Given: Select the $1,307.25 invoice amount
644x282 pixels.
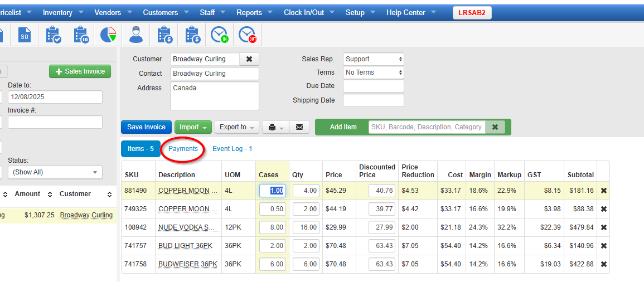Looking at the screenshot, I should 40,215.
